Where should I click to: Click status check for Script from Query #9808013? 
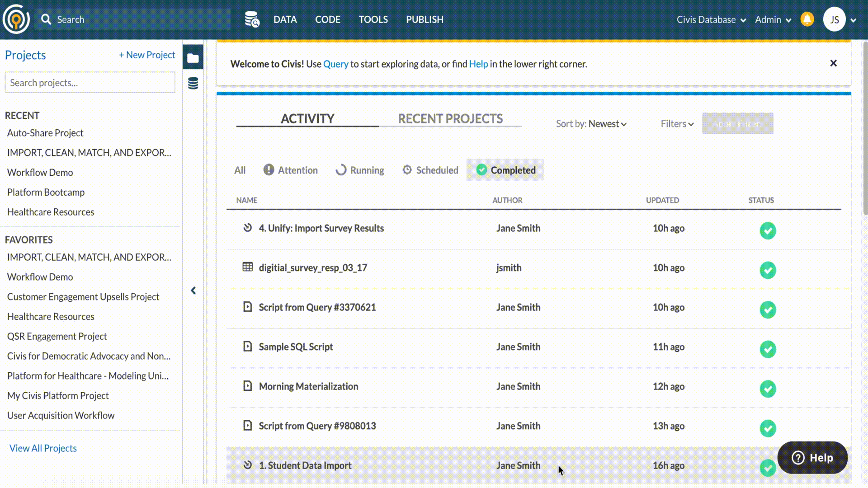click(768, 428)
